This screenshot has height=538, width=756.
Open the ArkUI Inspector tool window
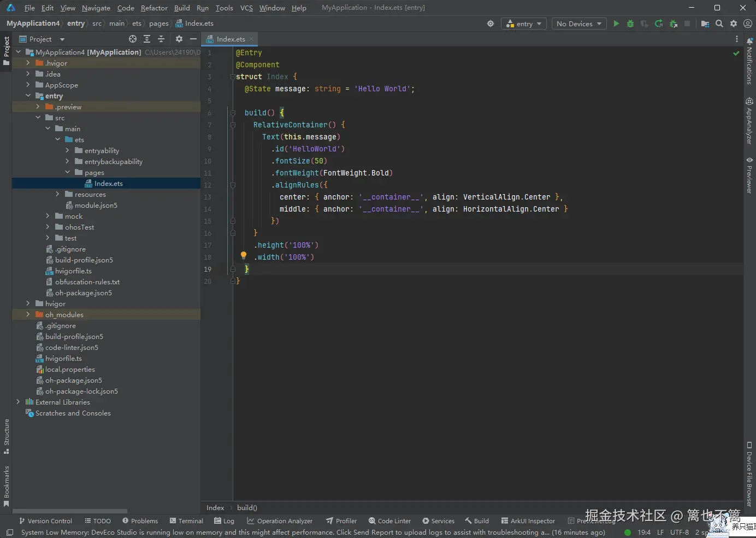pos(528,521)
